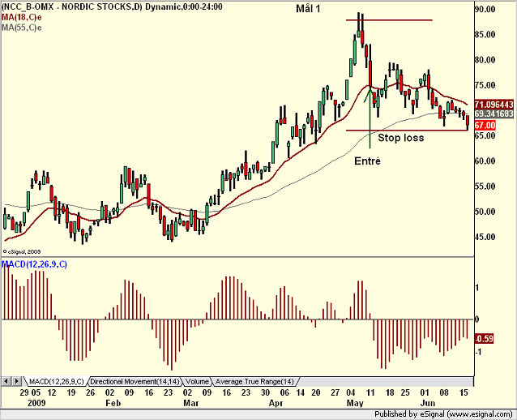This screenshot has width=517, height=420.
Task: Click the 67.00 last price tag
Action: pyautogui.click(x=485, y=126)
